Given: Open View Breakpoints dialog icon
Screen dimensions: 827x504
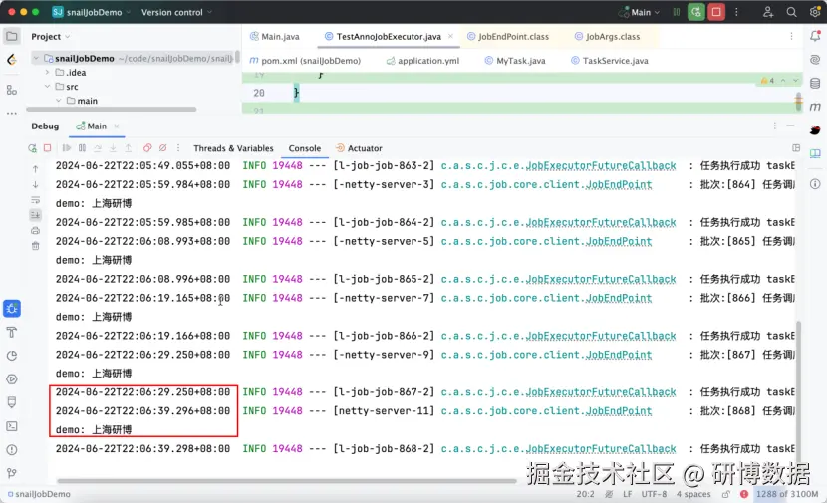Looking at the screenshot, I should (x=147, y=148).
